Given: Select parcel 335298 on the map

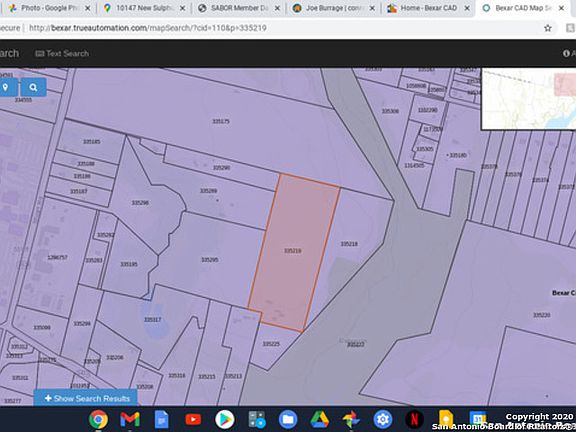Looking at the screenshot, I should pos(82,324).
